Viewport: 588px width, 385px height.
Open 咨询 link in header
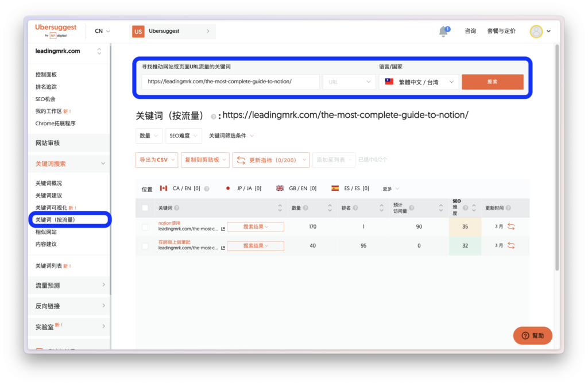pos(470,31)
